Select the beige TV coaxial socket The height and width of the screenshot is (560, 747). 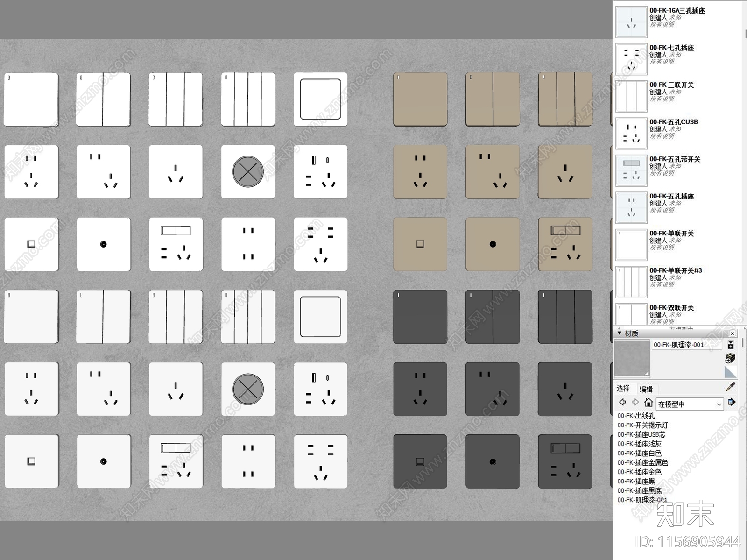click(x=493, y=244)
